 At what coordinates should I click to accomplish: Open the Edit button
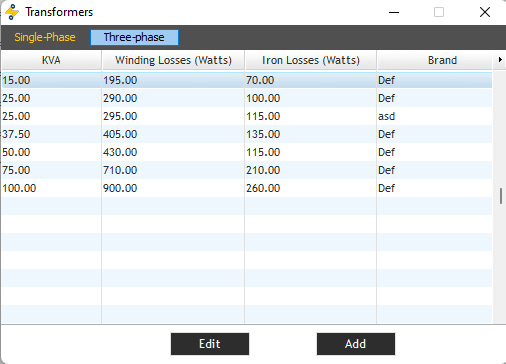pyautogui.click(x=210, y=344)
